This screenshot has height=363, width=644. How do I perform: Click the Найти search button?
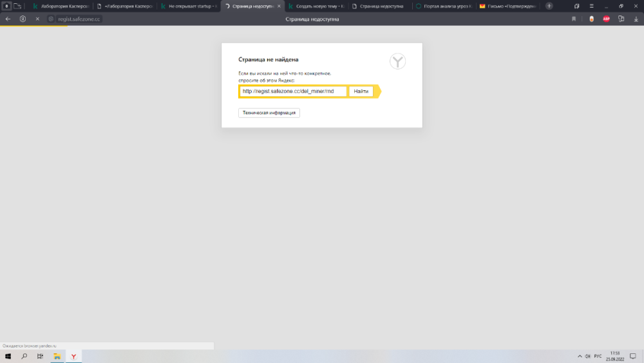tap(361, 92)
